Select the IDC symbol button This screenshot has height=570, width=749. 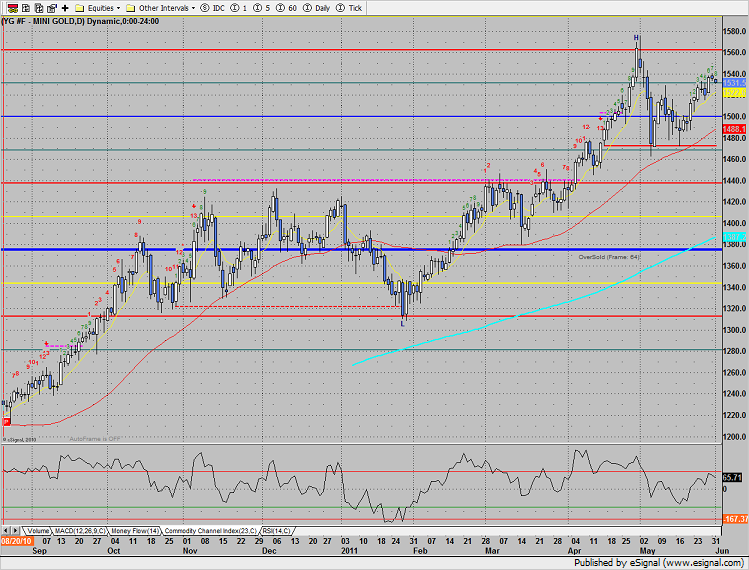[213, 8]
